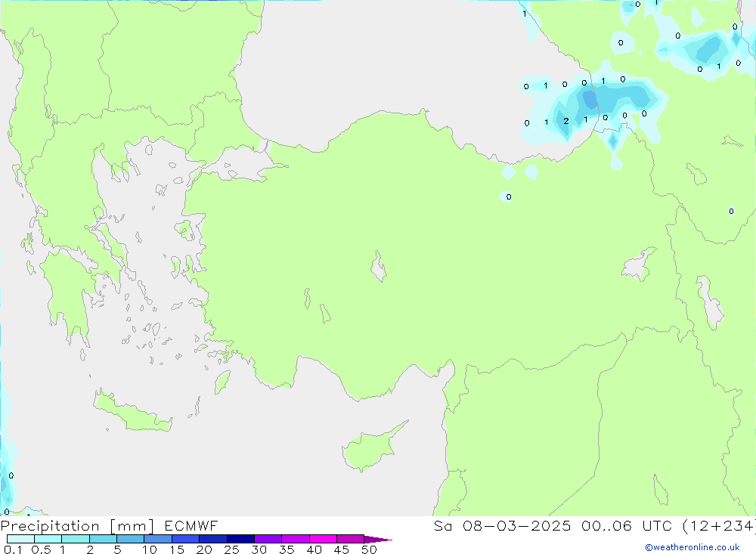756x554 pixels.
Task: Click the "20" legend scale label
Action: coord(204,549)
